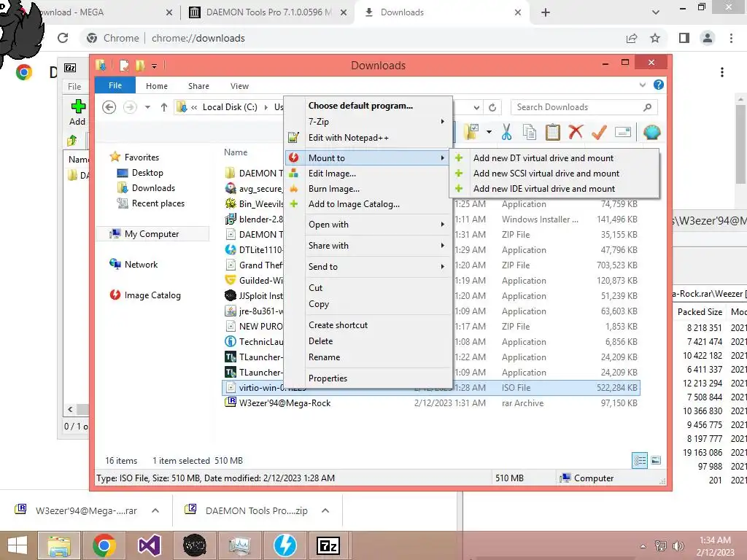Image resolution: width=747 pixels, height=560 pixels.
Task: Switch to large icons view button
Action: tap(656, 460)
